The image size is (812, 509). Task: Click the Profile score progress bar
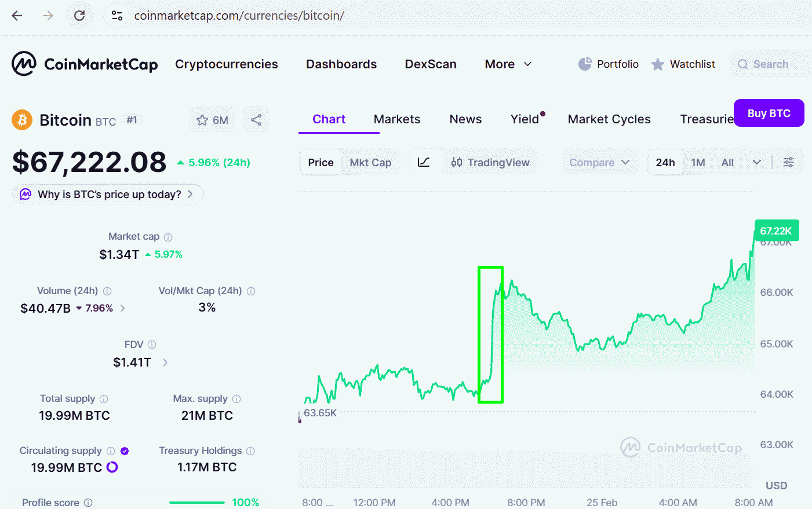coord(196,502)
